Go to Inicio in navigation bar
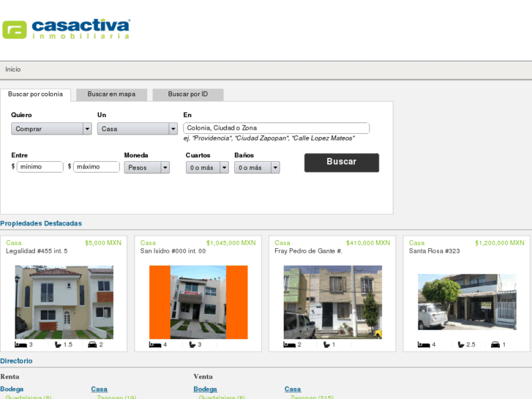This screenshot has width=532, height=399. pos(13,70)
